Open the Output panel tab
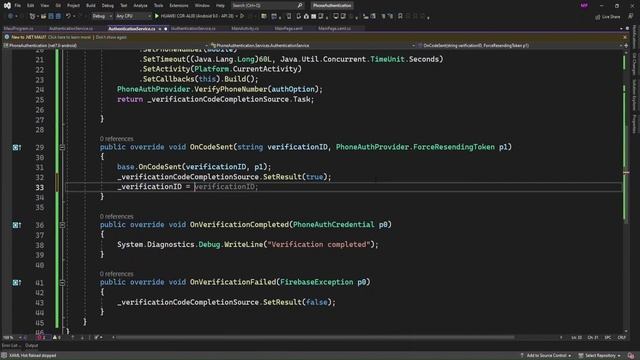Screen dimensions: 640x360 tap(31, 346)
